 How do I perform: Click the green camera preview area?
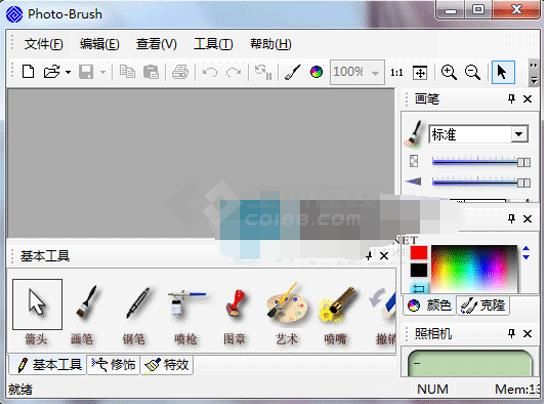471,363
